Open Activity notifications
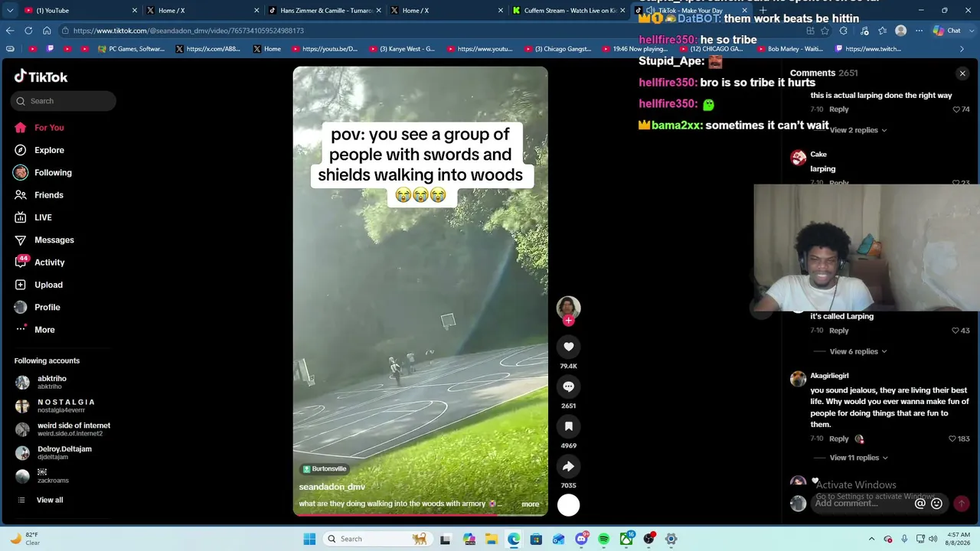Screen dimensions: 980x551 pyautogui.click(x=50, y=262)
